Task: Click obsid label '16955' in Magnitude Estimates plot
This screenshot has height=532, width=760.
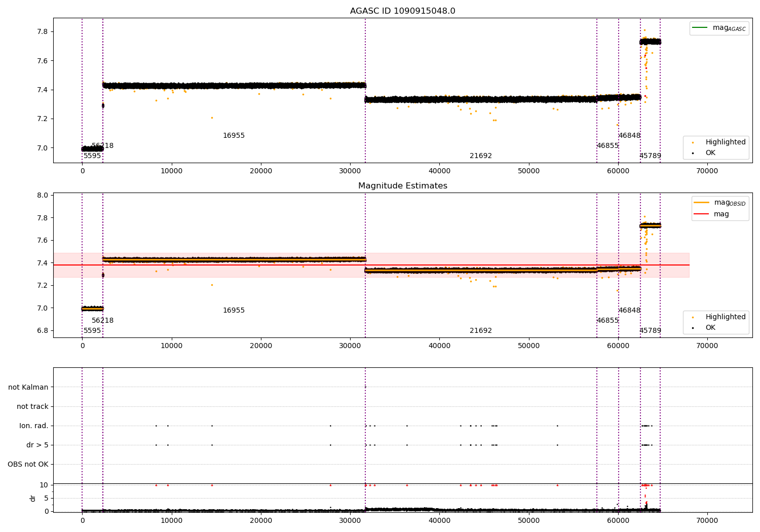Action: coord(234,311)
